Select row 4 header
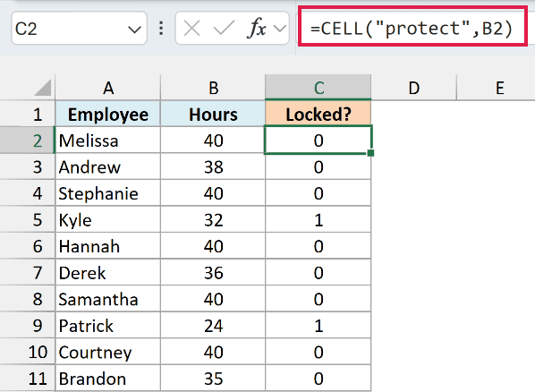The image size is (535, 392). (x=28, y=193)
